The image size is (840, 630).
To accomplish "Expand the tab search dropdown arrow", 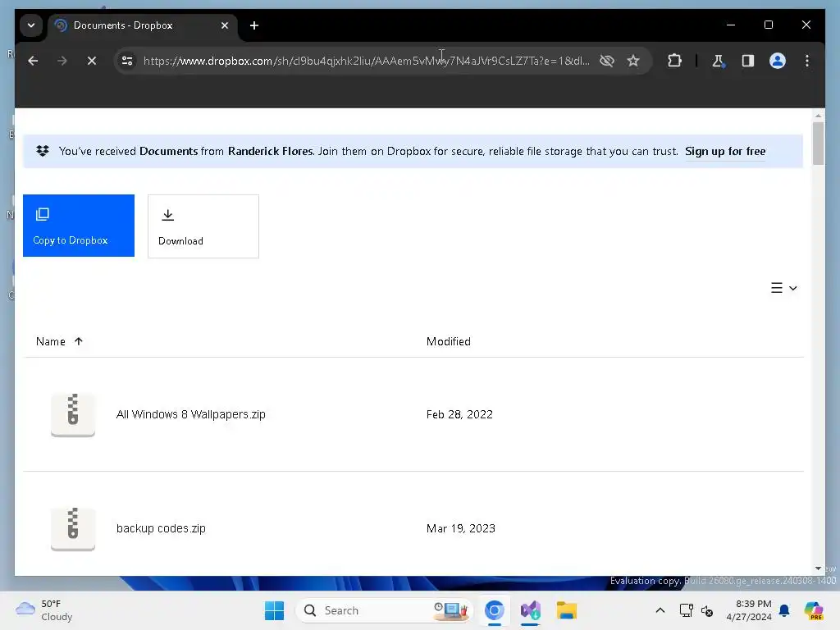I will tap(31, 25).
